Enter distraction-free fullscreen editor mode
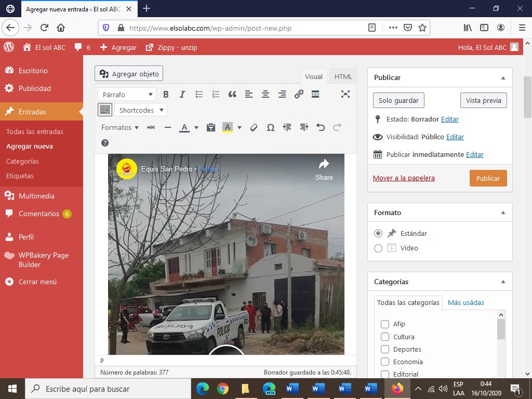The width and height of the screenshot is (532, 399). pos(345,94)
